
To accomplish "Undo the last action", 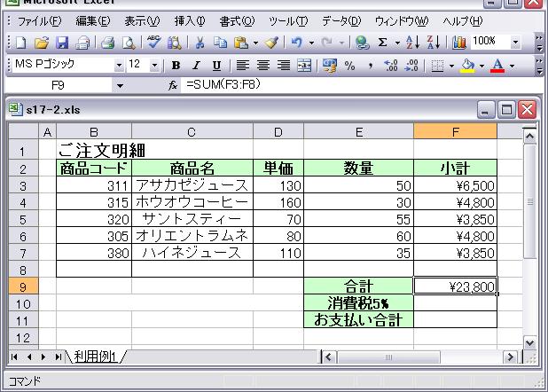I will (x=296, y=43).
